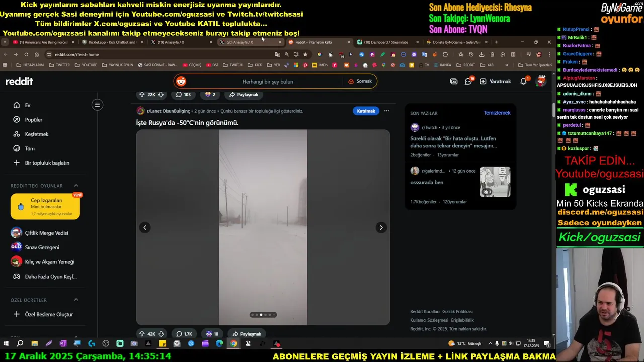Downvote the post showing 22K
Screen dimensions: 644x362
click(161, 94)
